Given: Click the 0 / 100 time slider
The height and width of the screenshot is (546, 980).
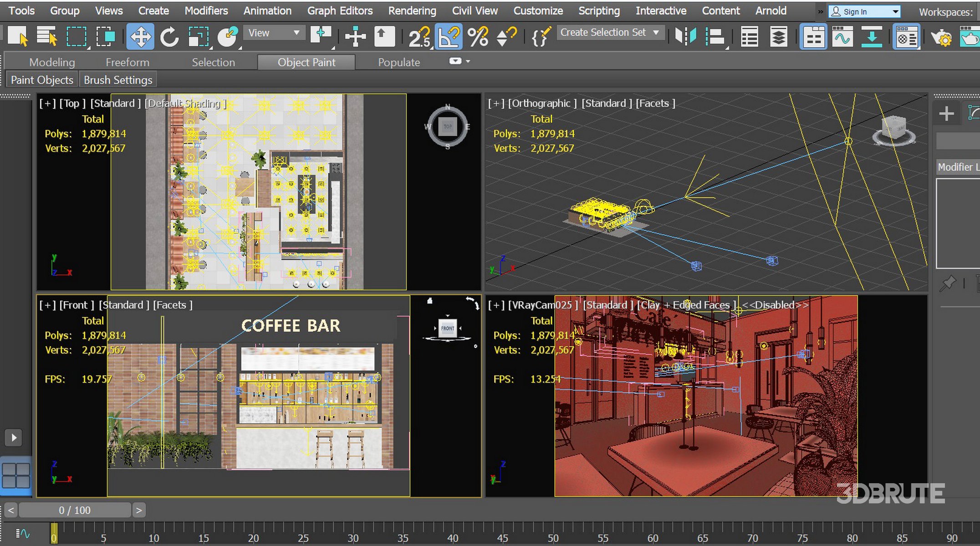Looking at the screenshot, I should tap(75, 510).
